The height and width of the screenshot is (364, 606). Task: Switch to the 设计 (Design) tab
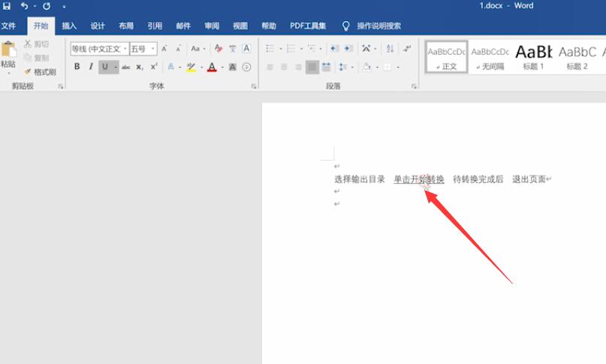pos(98,26)
